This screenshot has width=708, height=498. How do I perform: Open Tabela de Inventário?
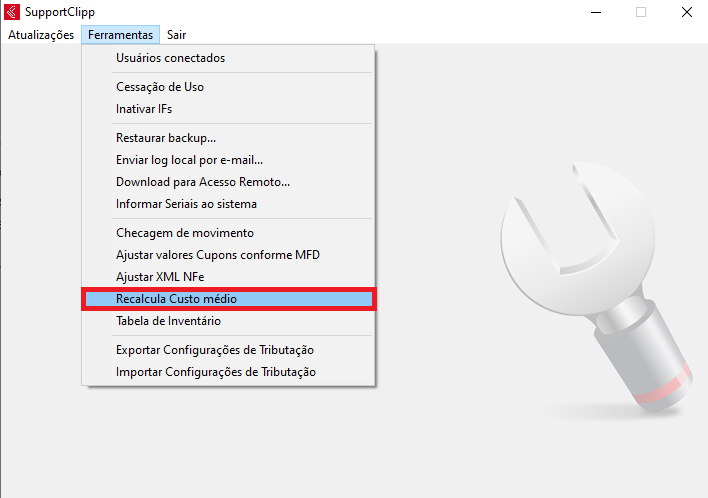coord(168,321)
